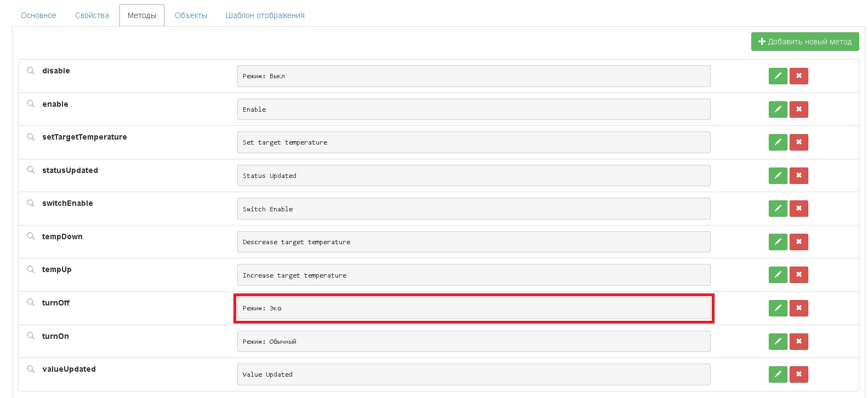Delete the enable method with red X

coord(798,109)
